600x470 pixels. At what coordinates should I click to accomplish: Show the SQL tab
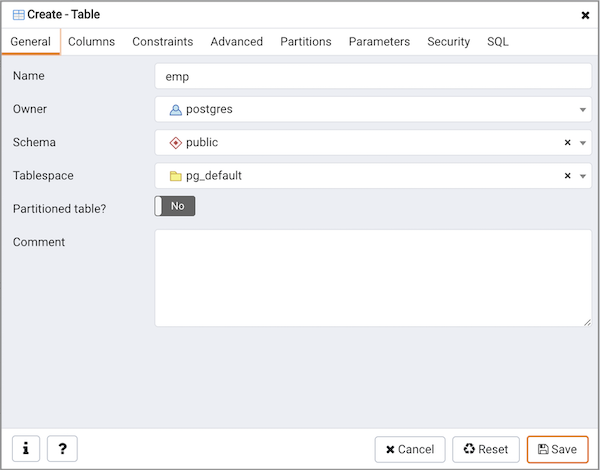click(498, 41)
